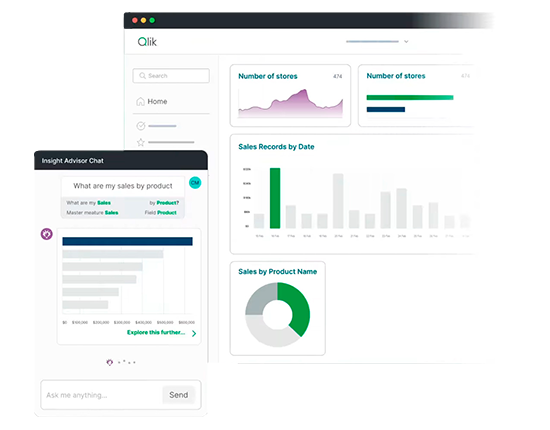Click the star favorites sidebar icon

(x=141, y=142)
